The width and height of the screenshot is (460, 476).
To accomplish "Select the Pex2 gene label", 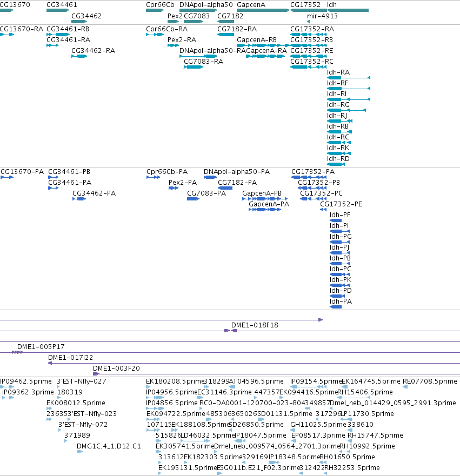I will point(175,16).
